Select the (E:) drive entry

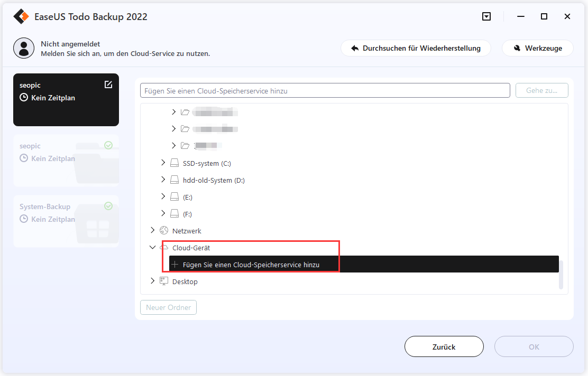pos(188,197)
